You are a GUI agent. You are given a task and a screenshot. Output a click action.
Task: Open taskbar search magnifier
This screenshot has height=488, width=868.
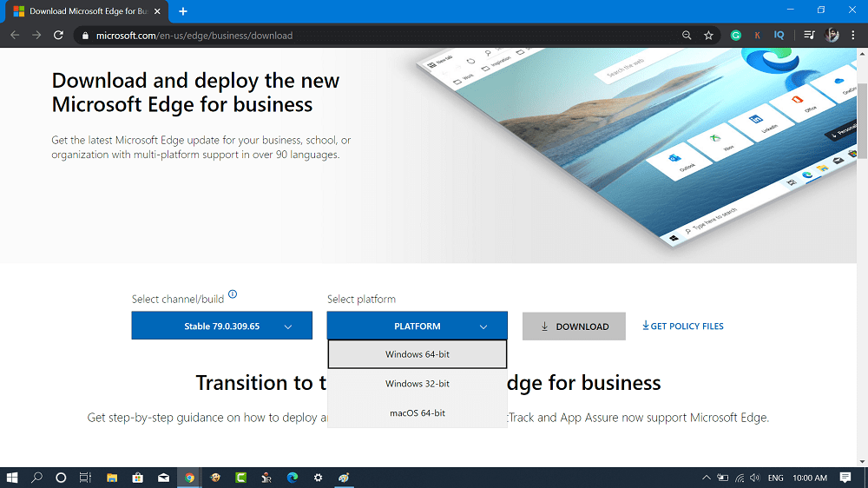tap(36, 478)
